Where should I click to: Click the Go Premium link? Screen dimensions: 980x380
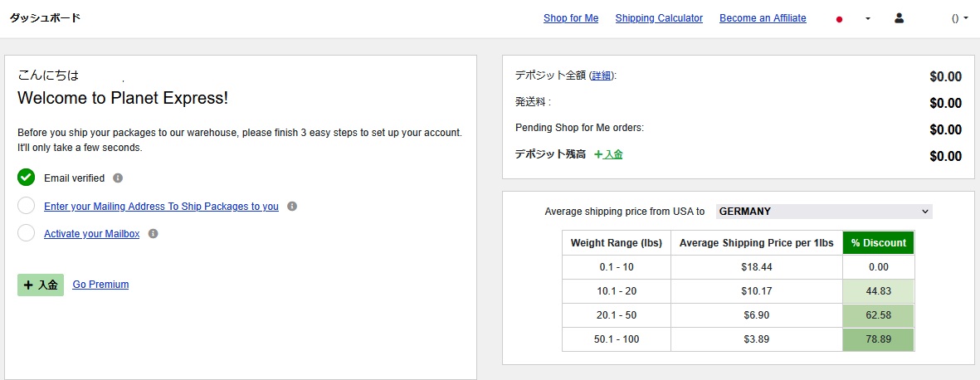coord(100,285)
